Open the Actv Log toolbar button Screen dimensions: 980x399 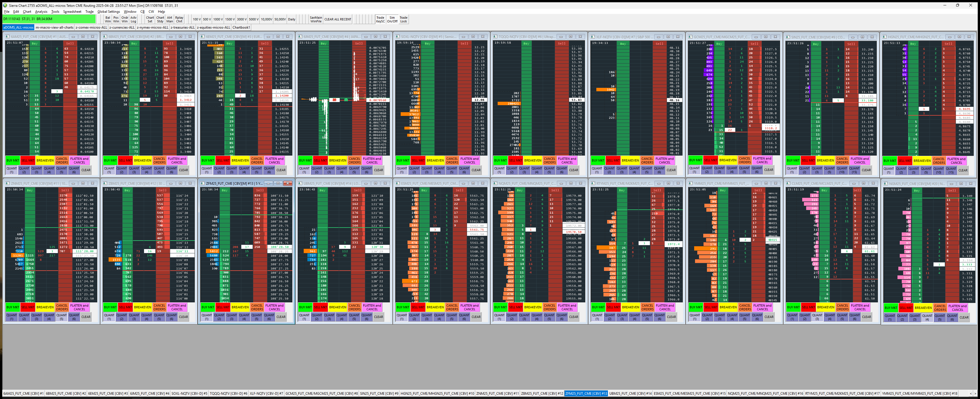133,19
